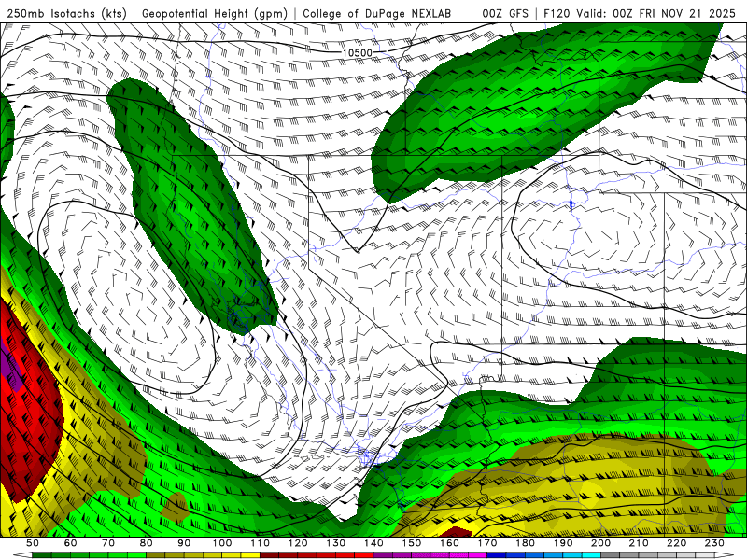Click the '120' color bar label
Screen dimensions: 747x560
(298, 543)
